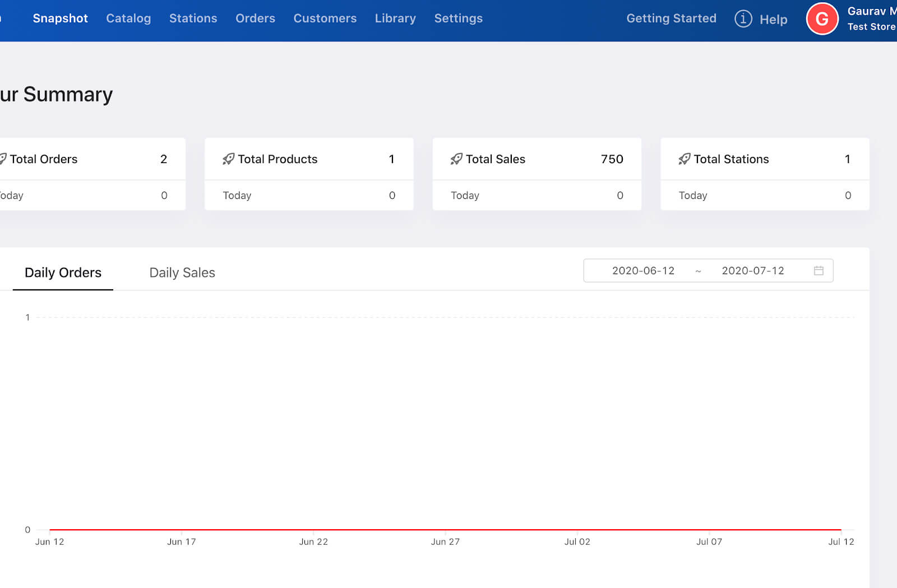The height and width of the screenshot is (588, 897).
Task: Click the Total Products rocket icon
Action: click(x=228, y=159)
